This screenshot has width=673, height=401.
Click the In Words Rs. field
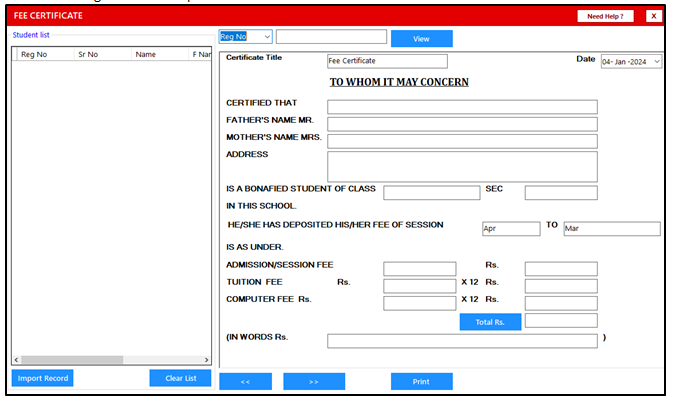click(x=462, y=341)
